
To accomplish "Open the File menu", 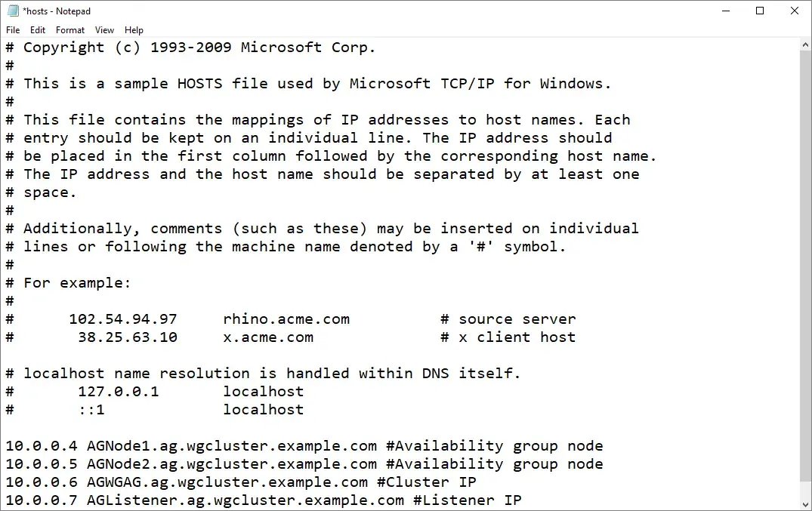I will click(x=12, y=29).
